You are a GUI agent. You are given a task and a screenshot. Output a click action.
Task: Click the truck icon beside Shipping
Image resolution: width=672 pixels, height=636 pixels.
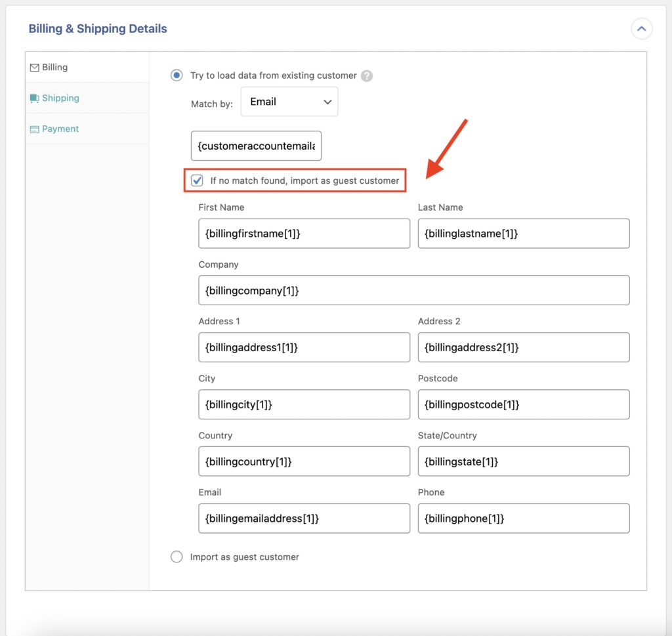click(35, 98)
